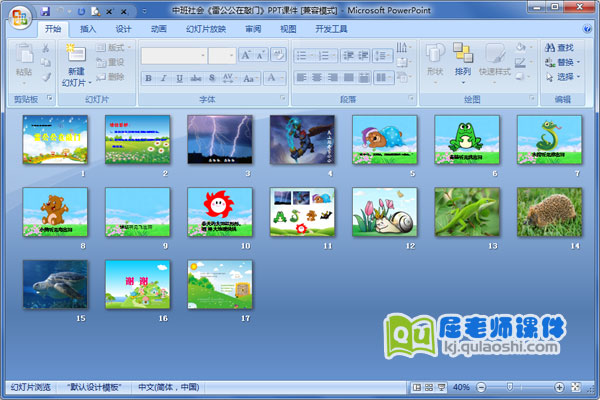Switch to the Slide Show (幻灯片放映) tab
The image size is (600, 400).
[x=206, y=29]
